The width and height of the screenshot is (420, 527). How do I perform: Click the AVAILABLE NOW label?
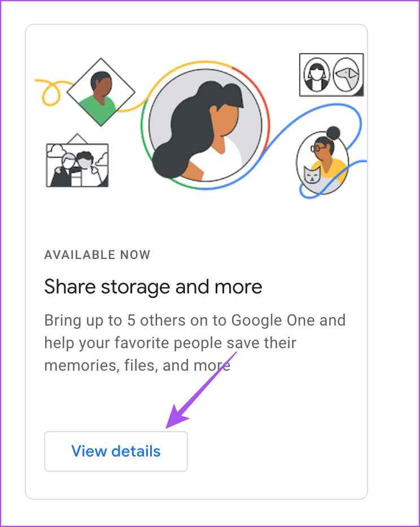(97, 254)
